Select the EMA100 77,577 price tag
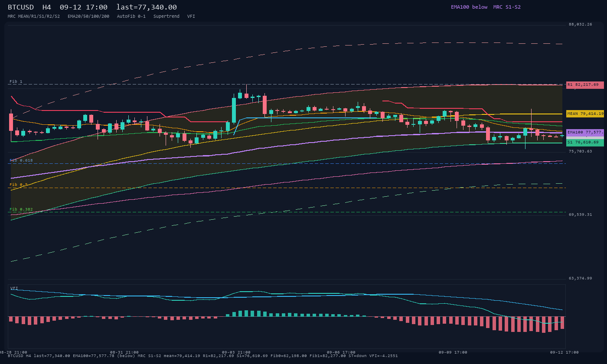 pos(585,133)
